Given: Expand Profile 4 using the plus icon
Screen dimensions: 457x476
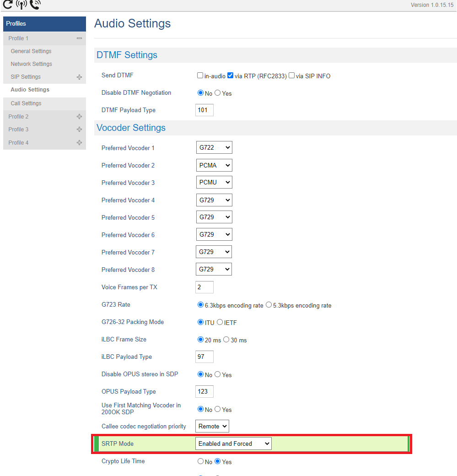Looking at the screenshot, I should tap(79, 143).
